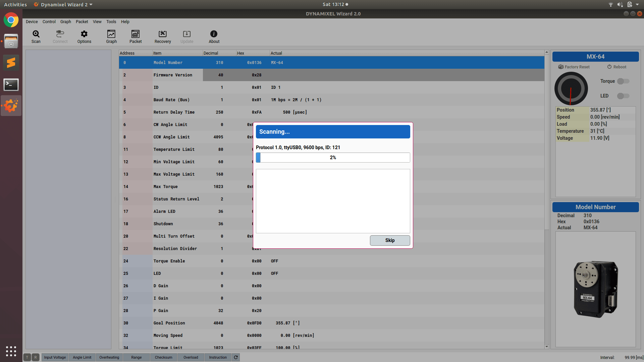Click the About info icon
Image resolution: width=644 pixels, height=362 pixels.
pos(214,34)
